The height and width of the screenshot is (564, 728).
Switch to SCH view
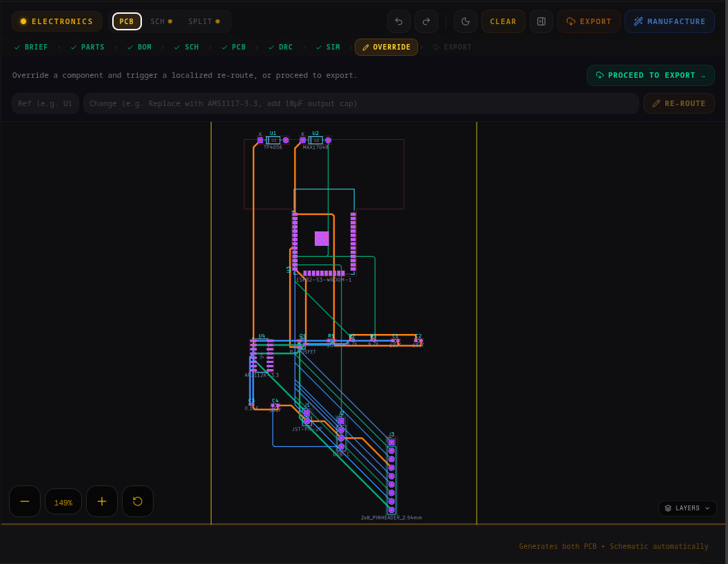point(157,21)
